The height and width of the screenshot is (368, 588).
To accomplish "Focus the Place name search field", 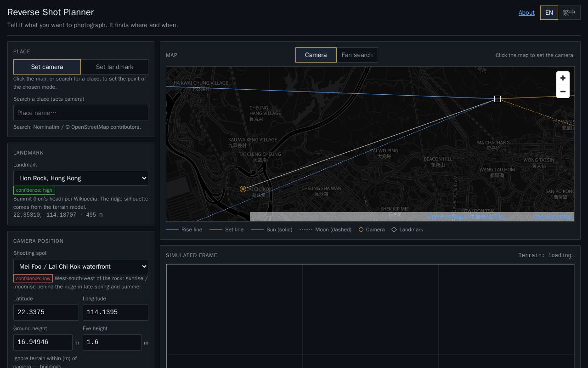I will click(x=81, y=113).
